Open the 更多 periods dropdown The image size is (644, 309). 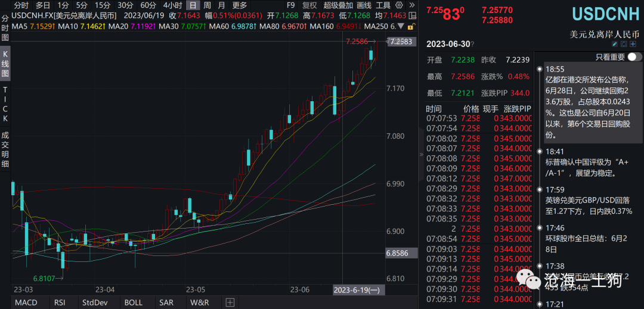(240, 5)
